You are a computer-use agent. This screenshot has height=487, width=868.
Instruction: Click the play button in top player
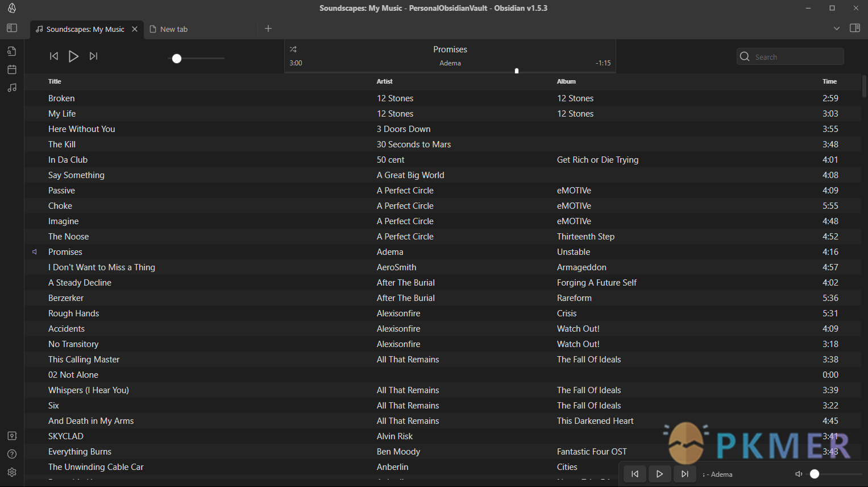[73, 56]
